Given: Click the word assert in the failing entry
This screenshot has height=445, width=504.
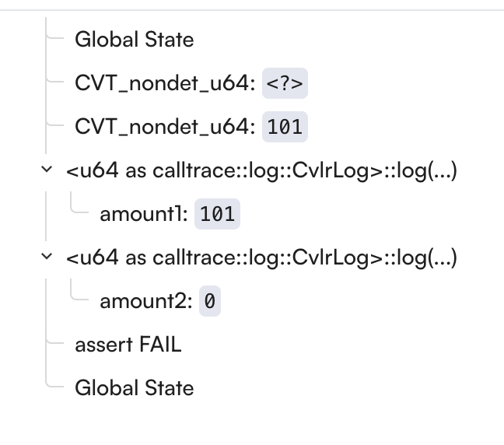Looking at the screenshot, I should tap(103, 344).
